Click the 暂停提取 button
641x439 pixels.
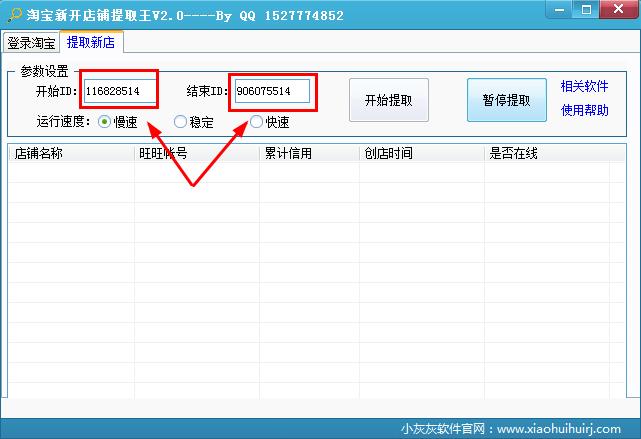(507, 100)
